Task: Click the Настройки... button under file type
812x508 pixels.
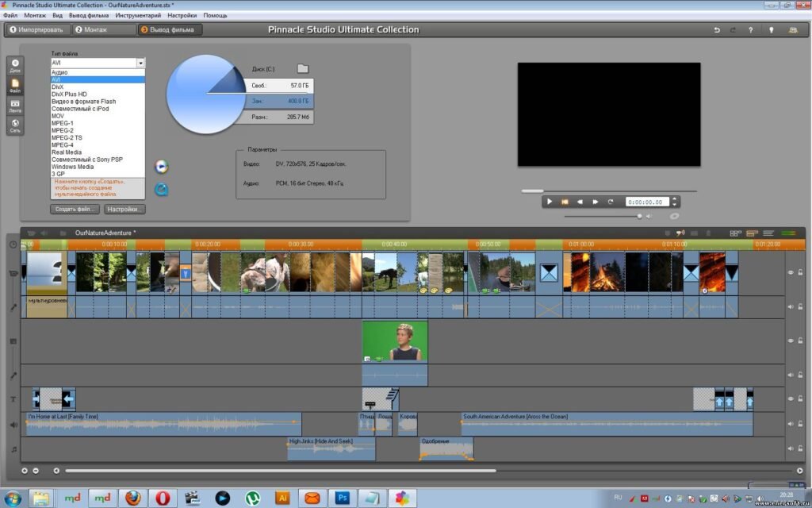Action: point(124,210)
